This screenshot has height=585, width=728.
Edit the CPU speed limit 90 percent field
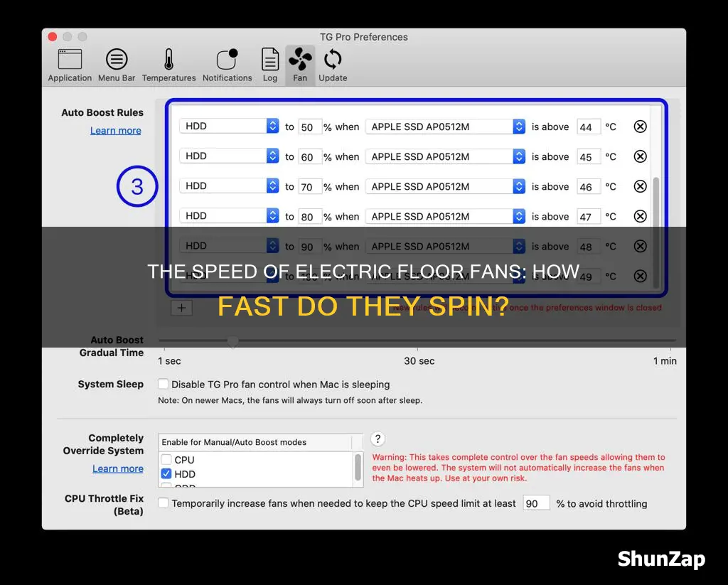[536, 503]
